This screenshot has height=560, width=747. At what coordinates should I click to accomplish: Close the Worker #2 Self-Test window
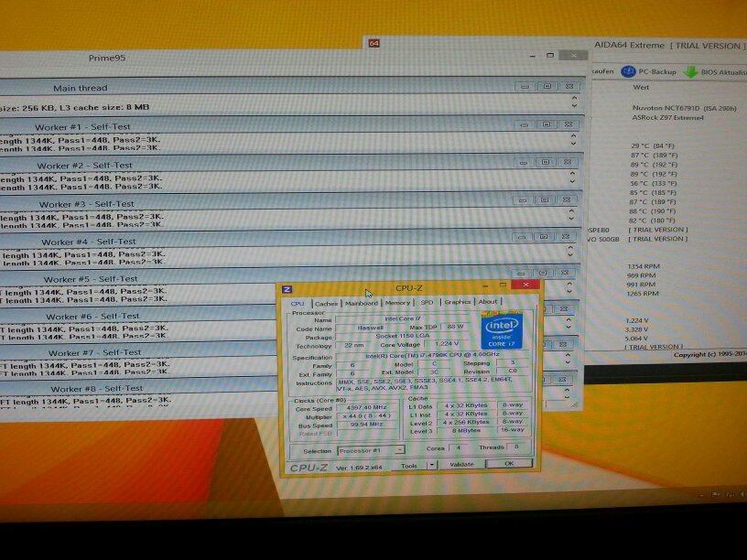pos(568,162)
